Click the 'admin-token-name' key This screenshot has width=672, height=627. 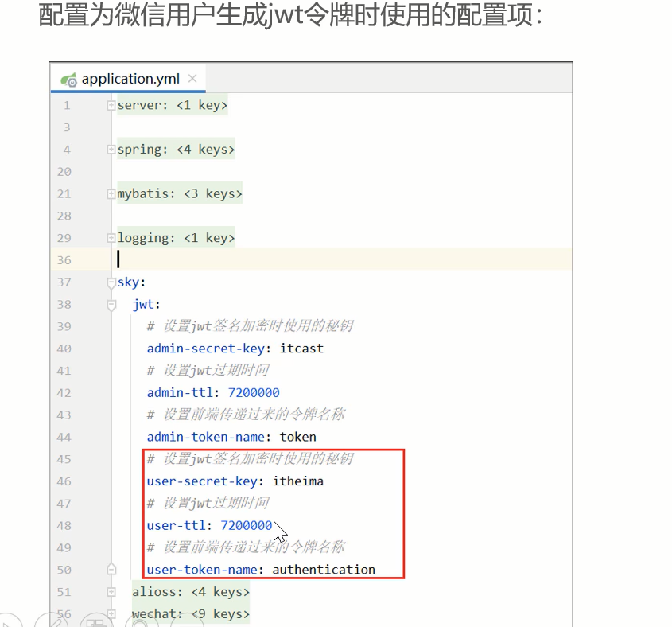coord(205,437)
